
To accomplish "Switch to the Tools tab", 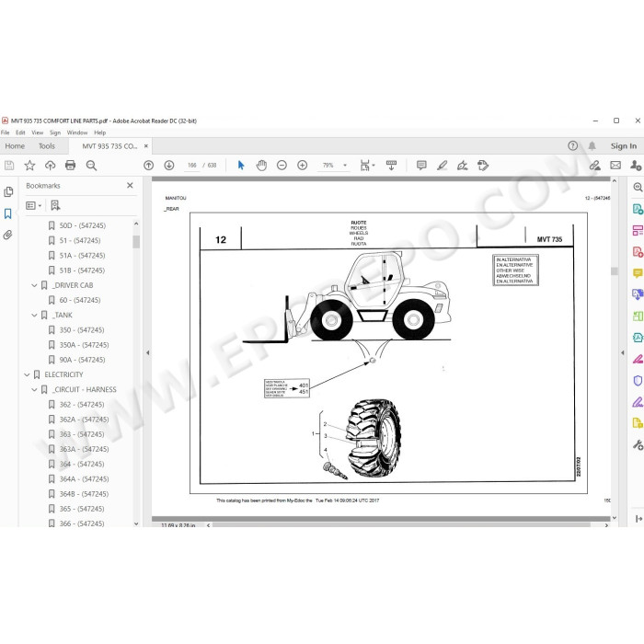I will click(x=47, y=146).
